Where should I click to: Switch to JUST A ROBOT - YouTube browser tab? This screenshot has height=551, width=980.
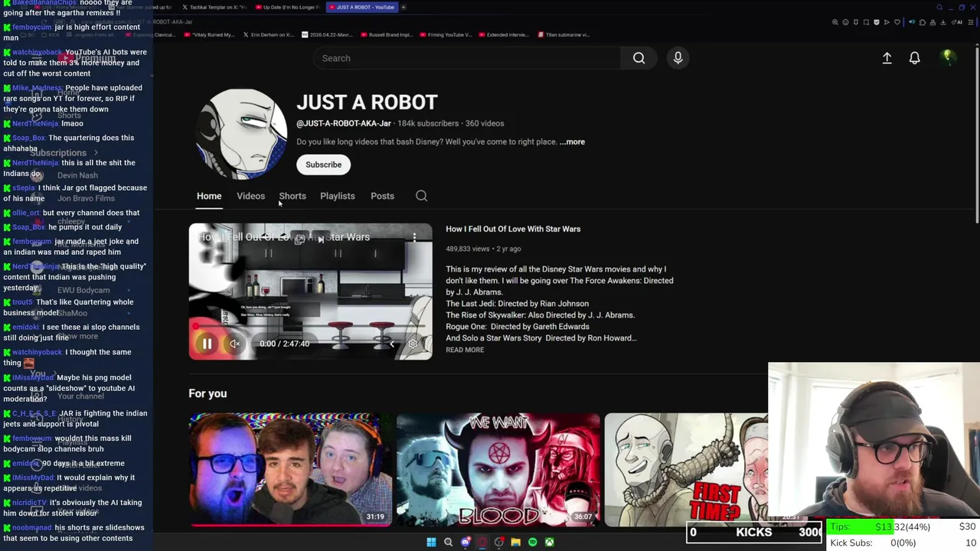pos(362,7)
